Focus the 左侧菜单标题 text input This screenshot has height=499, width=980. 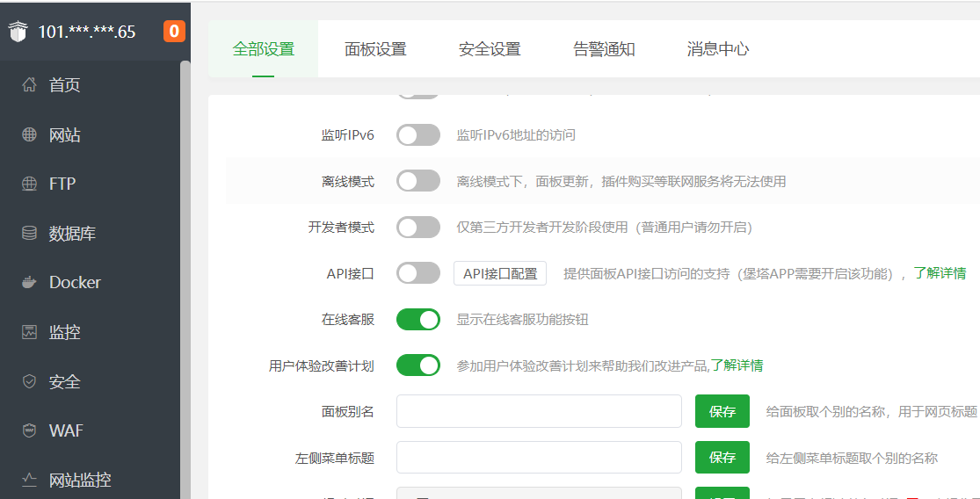[539, 458]
